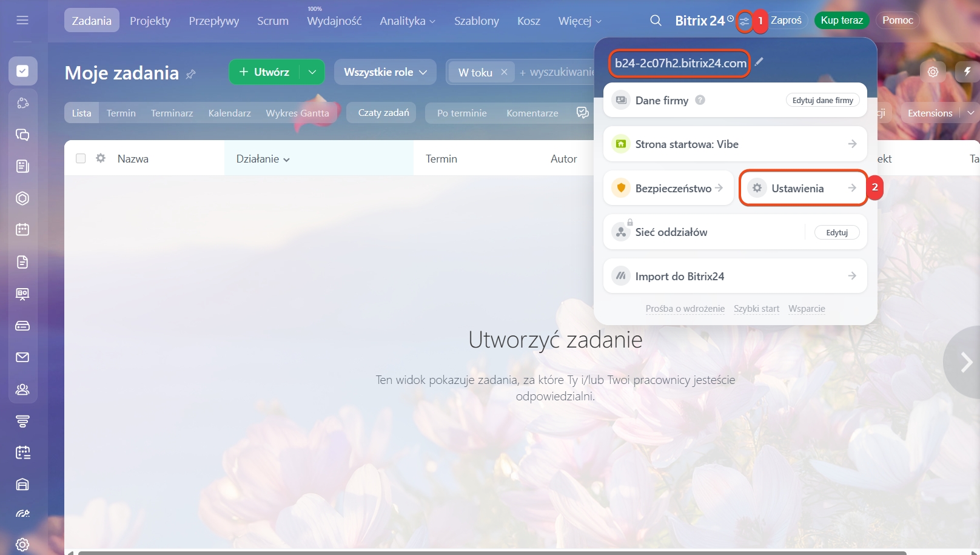
Task: Open the warehouse store icon in sidebar
Action: pos(22,484)
